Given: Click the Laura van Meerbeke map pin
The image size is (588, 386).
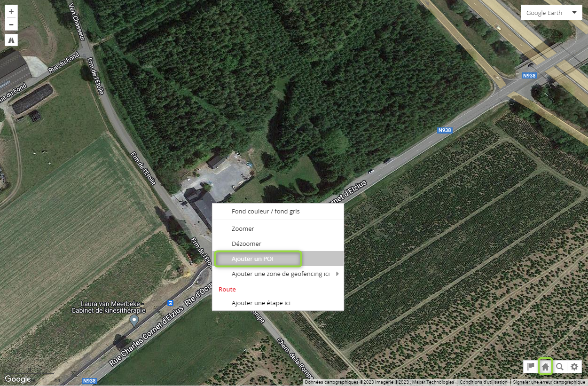Looking at the screenshot, I should 134,321.
